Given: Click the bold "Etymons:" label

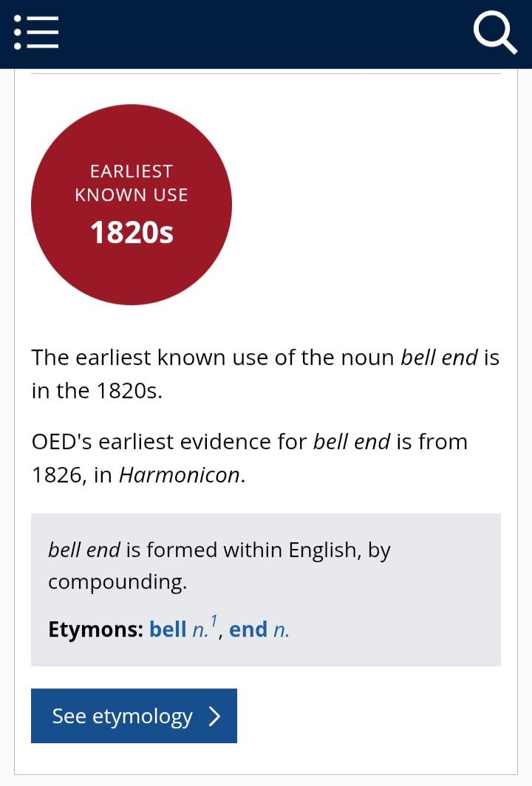Looking at the screenshot, I should [x=95, y=629].
